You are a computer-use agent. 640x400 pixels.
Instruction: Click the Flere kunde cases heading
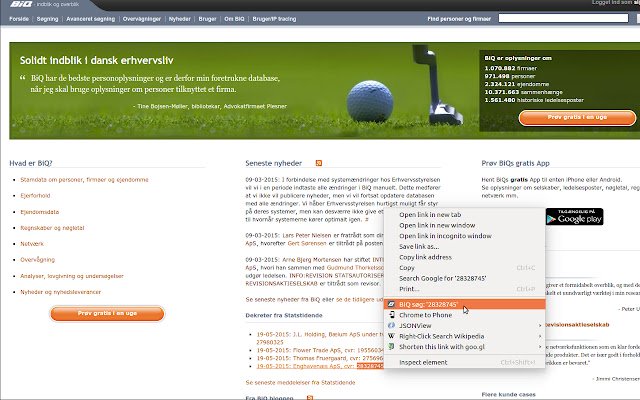(508, 394)
